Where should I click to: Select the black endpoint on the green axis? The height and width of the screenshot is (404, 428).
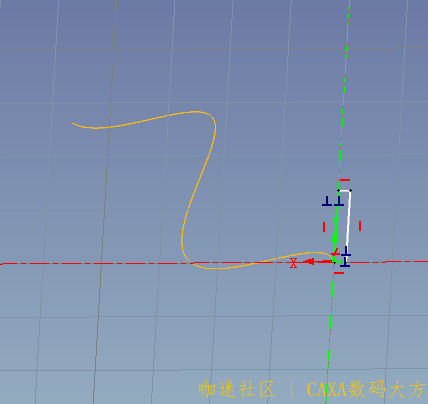point(338,191)
